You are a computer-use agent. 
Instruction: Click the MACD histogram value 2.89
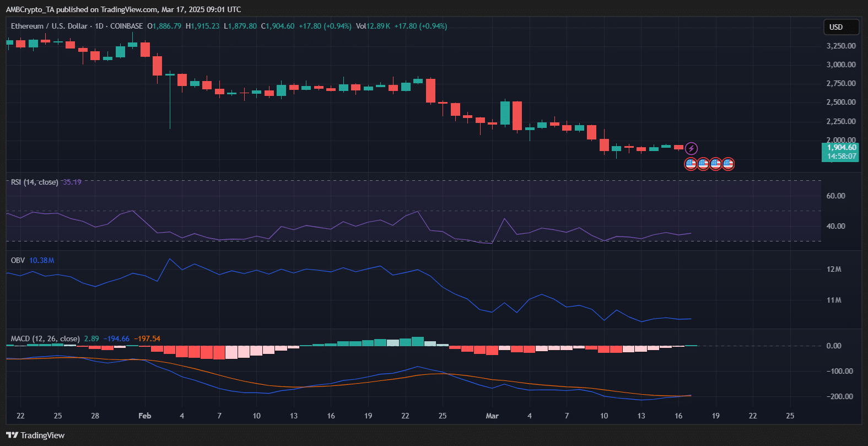[91, 338]
